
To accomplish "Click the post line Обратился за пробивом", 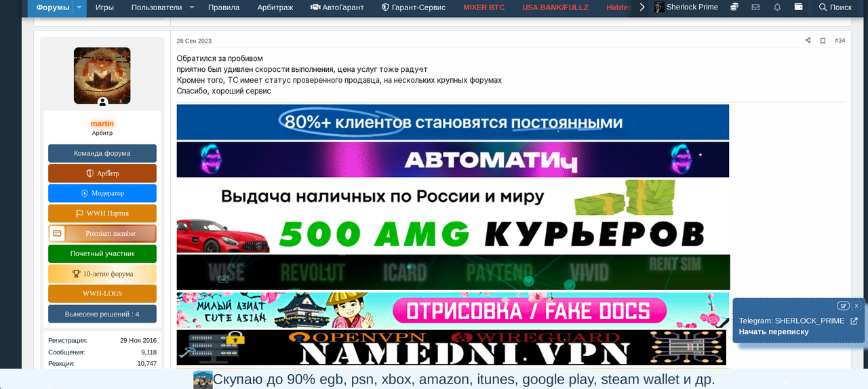I will point(220,58).
